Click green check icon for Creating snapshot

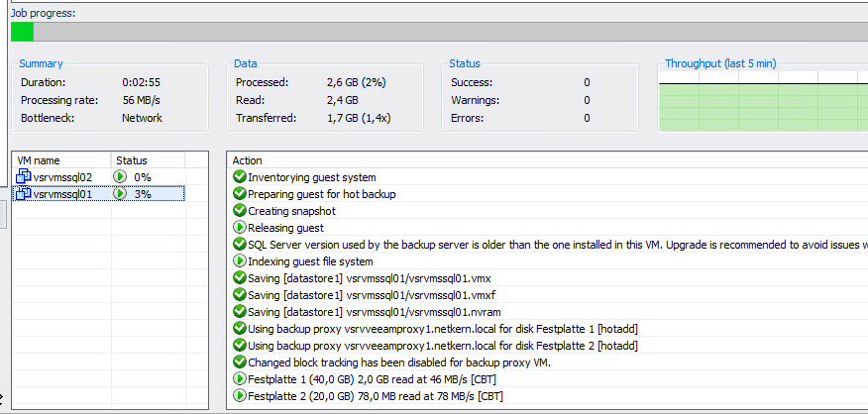(x=239, y=211)
